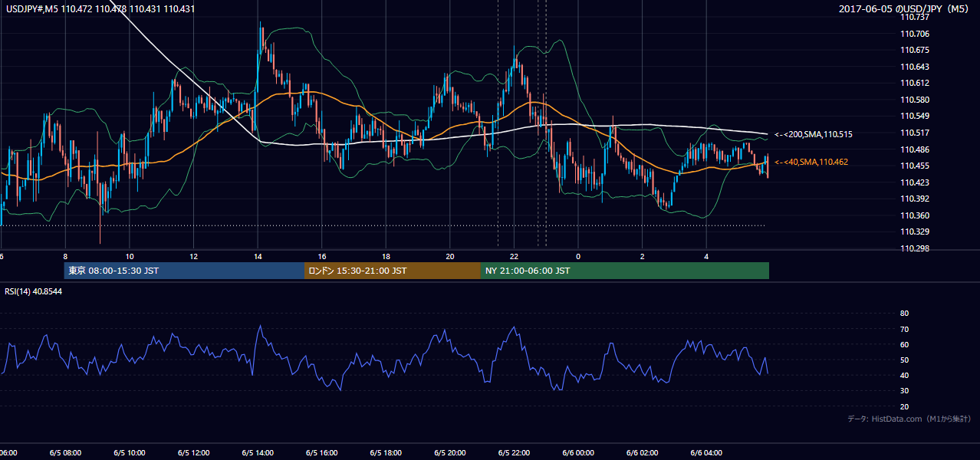Click hour label 18 under the price chart
The height and width of the screenshot is (460, 980).
tap(386, 256)
